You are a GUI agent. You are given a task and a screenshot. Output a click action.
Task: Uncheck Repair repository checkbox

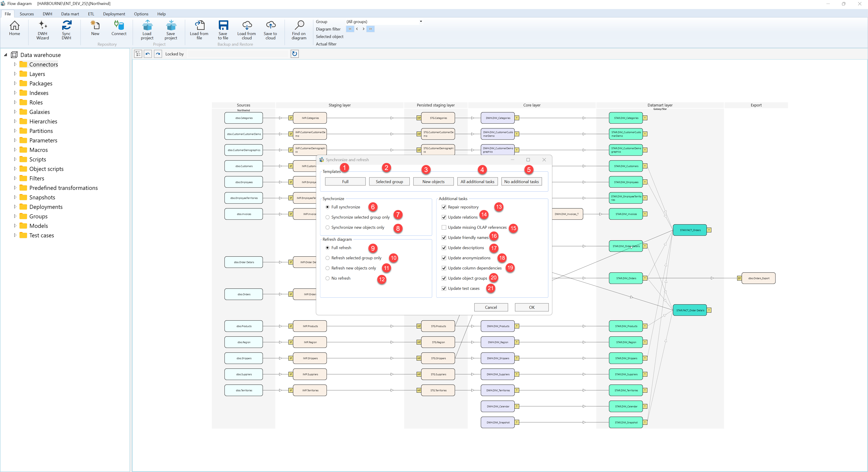444,207
